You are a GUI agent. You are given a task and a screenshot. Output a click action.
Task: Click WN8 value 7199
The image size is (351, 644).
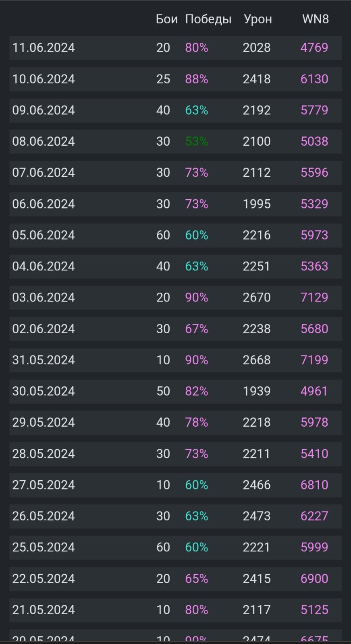314,360
